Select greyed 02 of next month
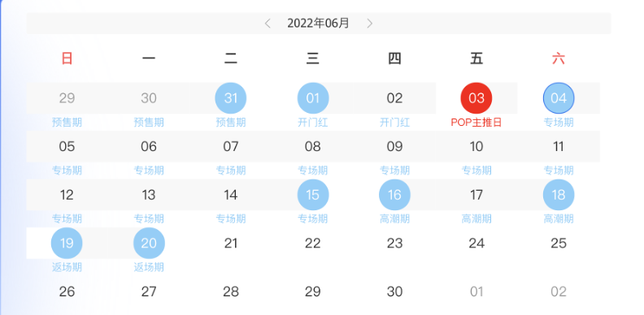The width and height of the screenshot is (644, 315). coord(559,291)
